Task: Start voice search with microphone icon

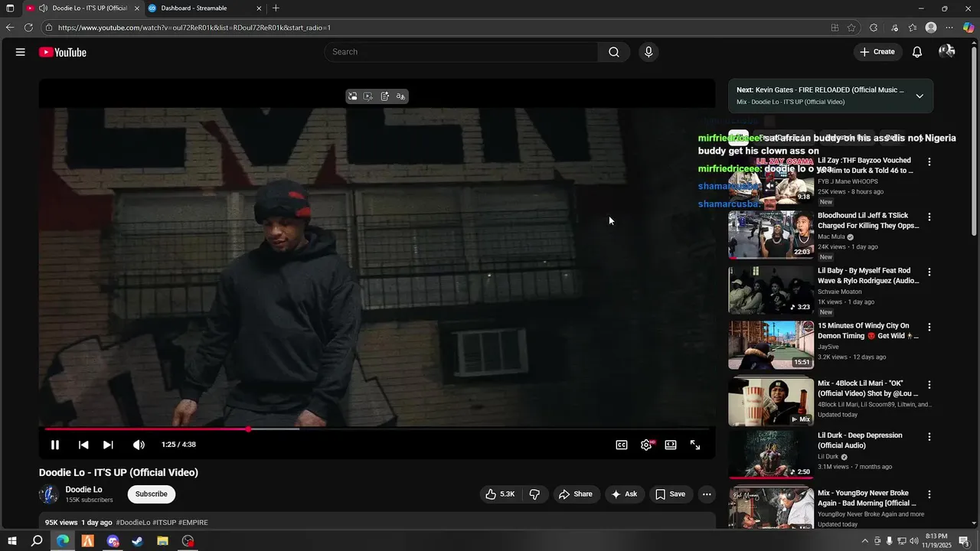Action: (x=648, y=52)
